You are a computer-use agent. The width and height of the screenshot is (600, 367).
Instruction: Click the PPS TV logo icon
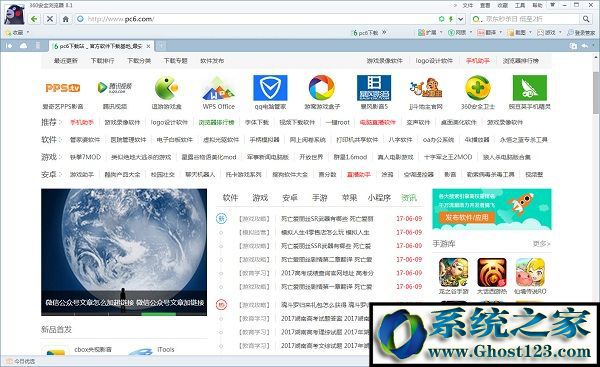click(x=63, y=88)
